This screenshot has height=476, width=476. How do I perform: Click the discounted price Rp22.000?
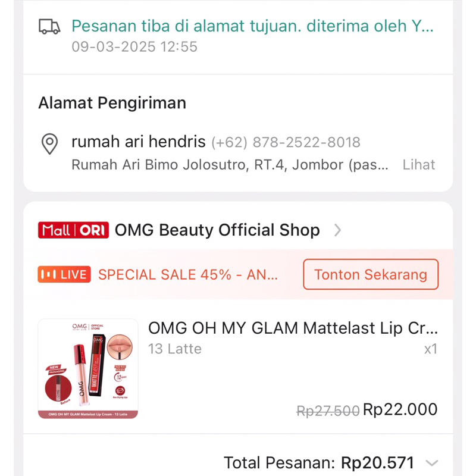[400, 409]
